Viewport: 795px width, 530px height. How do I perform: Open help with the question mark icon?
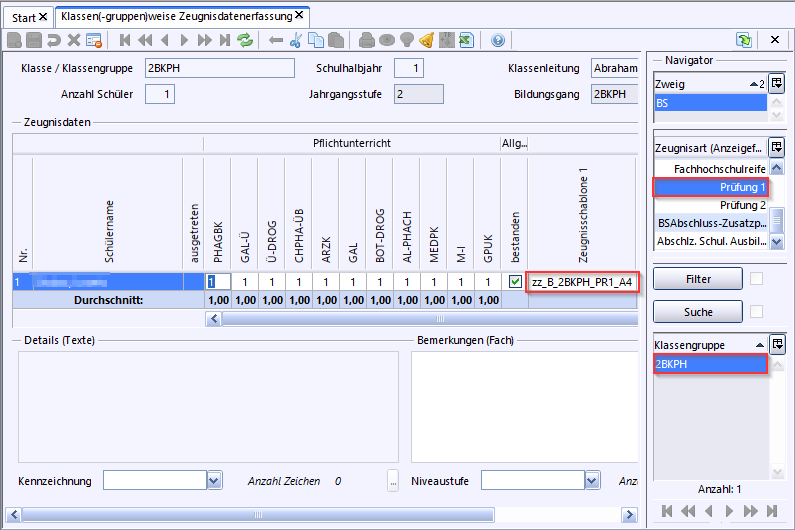498,40
